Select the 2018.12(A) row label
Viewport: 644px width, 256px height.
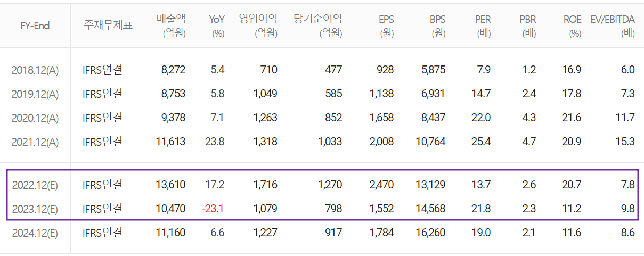[x=35, y=70]
